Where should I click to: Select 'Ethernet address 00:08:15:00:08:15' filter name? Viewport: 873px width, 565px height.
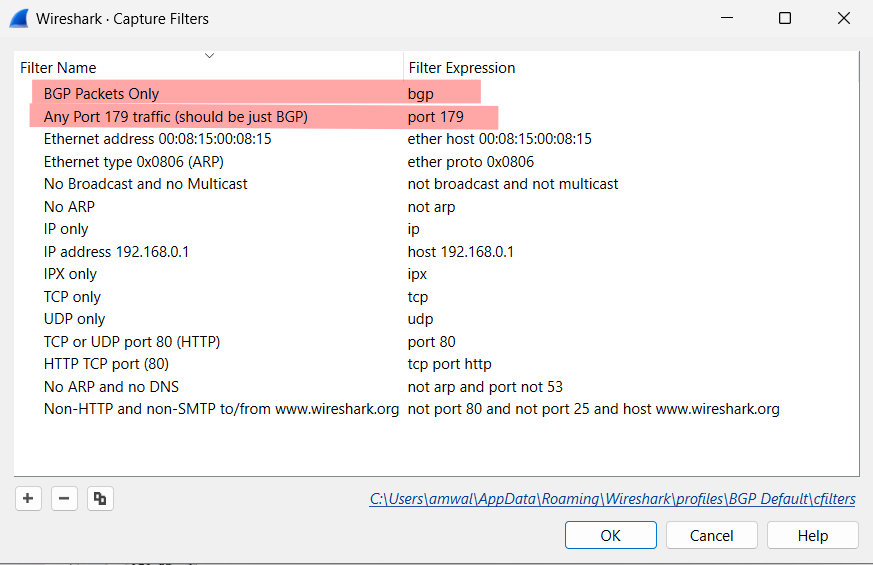158,139
